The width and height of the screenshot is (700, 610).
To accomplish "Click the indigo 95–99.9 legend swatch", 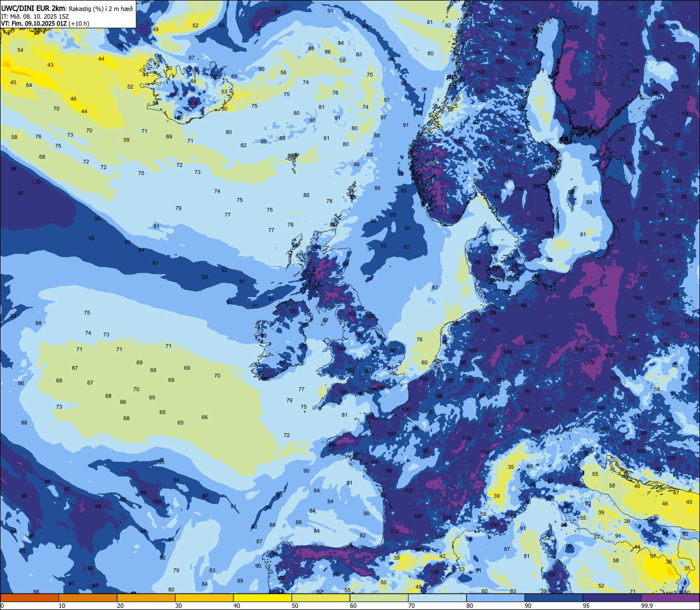I will 612,597.
